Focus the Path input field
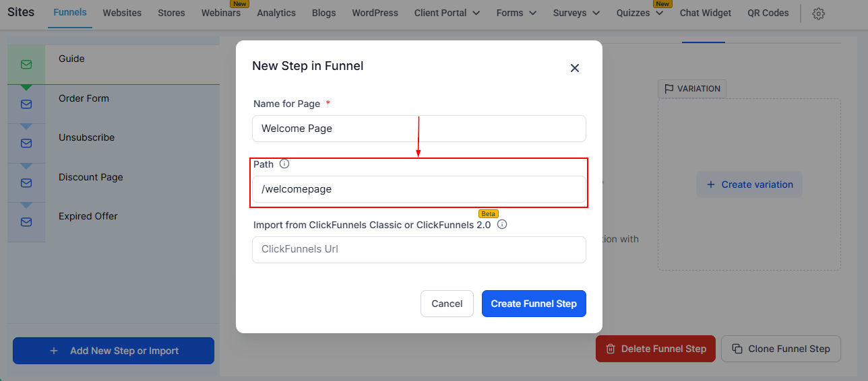The height and width of the screenshot is (381, 868). click(x=419, y=189)
